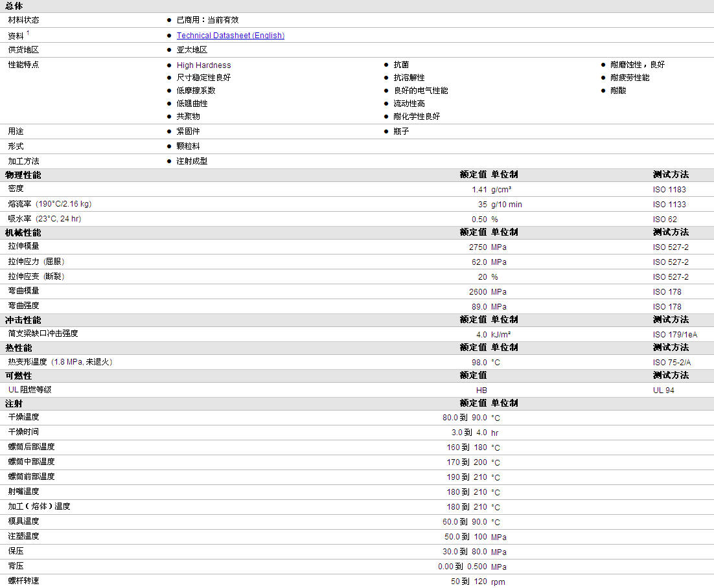Select the ISO 179/1eA test method

[x=675, y=335]
